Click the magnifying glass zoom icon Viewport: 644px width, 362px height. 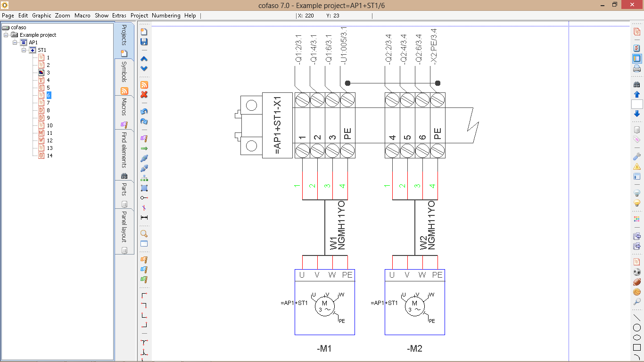[x=144, y=234]
